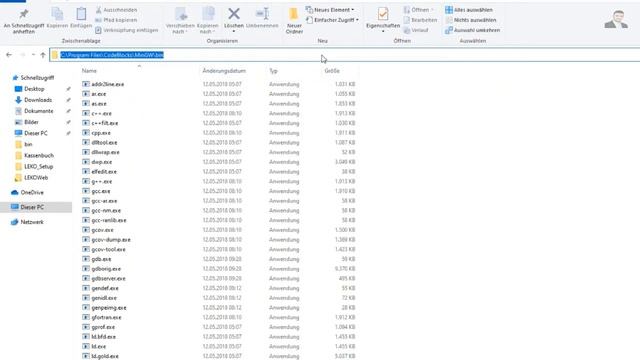Open Downloads in the navigation pane

38,100
